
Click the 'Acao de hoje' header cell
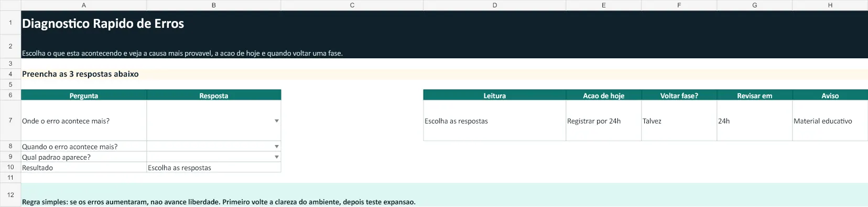tap(604, 95)
